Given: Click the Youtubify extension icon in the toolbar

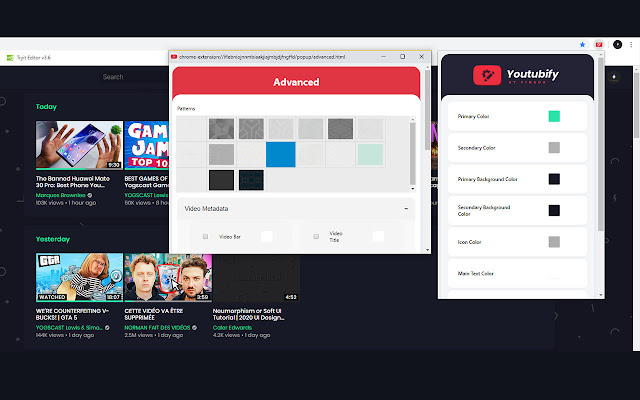Looking at the screenshot, I should coord(598,44).
